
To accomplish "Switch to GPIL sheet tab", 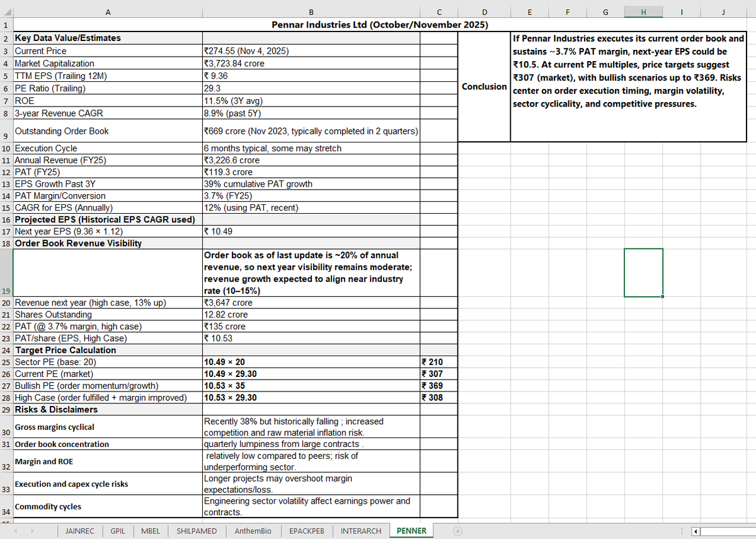I will [x=117, y=531].
